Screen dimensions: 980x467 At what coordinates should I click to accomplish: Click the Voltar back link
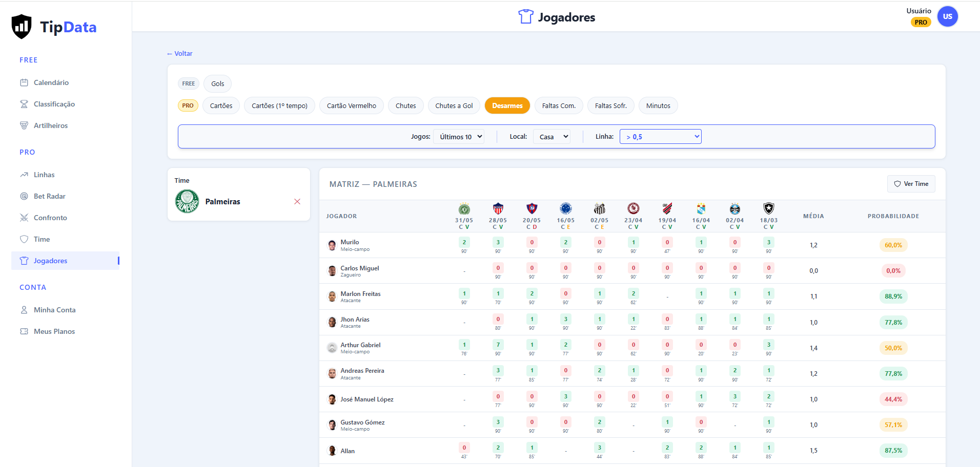[x=180, y=53]
